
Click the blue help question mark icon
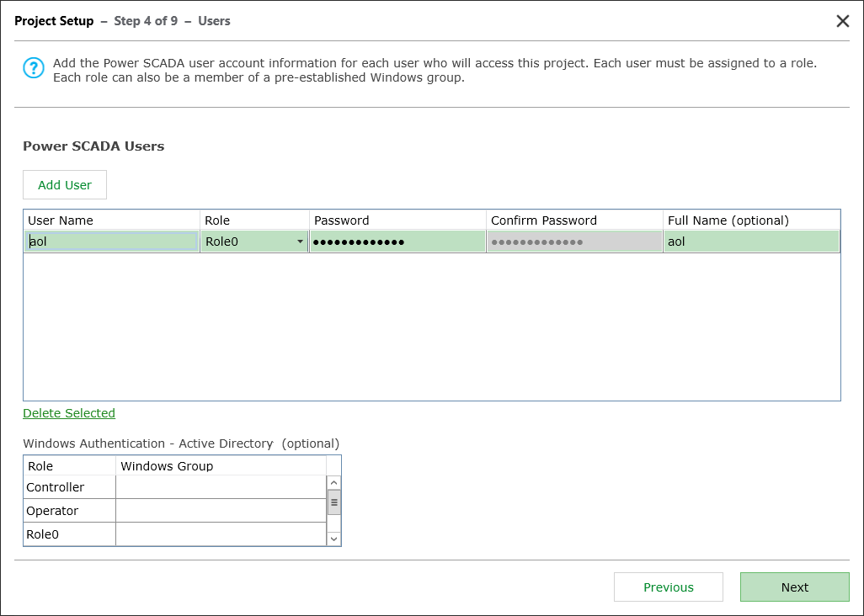[34, 68]
